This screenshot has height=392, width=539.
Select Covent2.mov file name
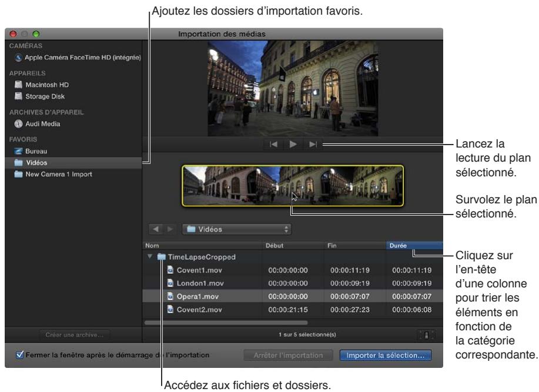[x=199, y=310]
